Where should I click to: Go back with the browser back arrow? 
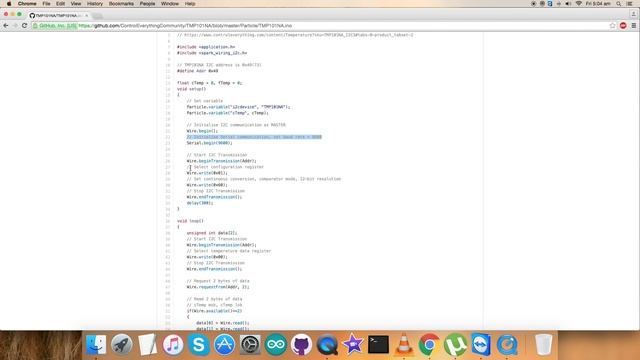6,26
